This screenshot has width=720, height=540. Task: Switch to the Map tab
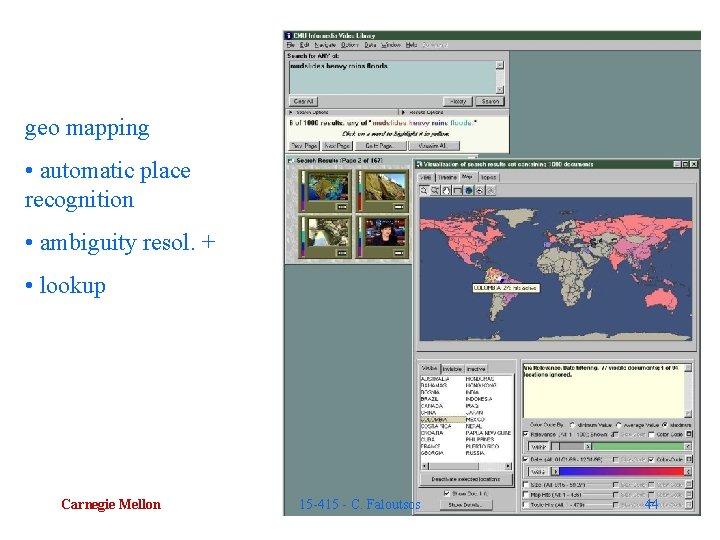[x=467, y=177]
